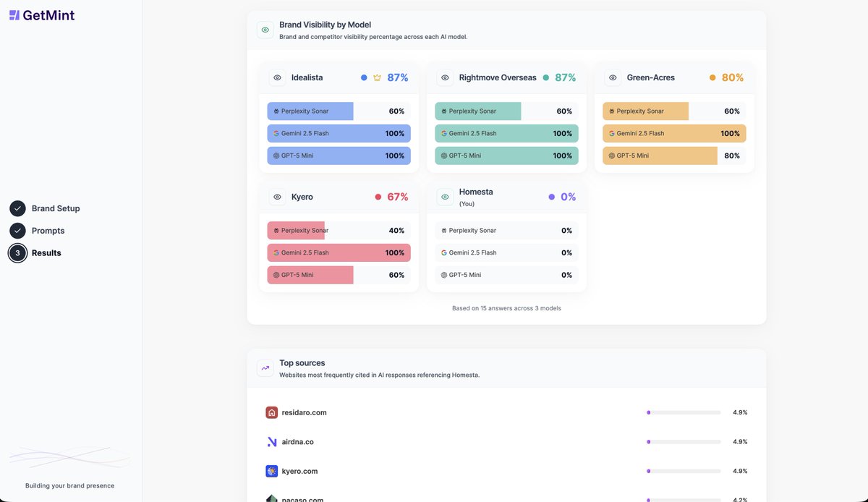Image resolution: width=868 pixels, height=502 pixels.
Task: Click 'Based on 15 answers across 3 models'
Action: (x=506, y=308)
